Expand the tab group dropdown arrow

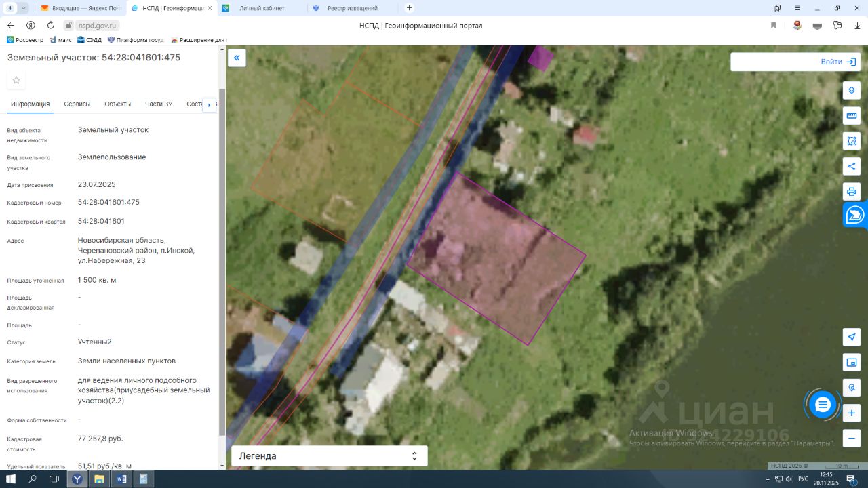point(24,8)
